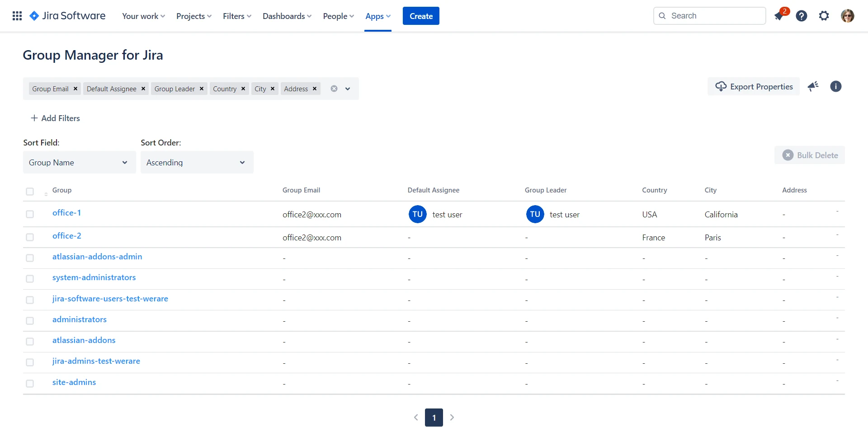Clear all selected column tags

coord(334,89)
